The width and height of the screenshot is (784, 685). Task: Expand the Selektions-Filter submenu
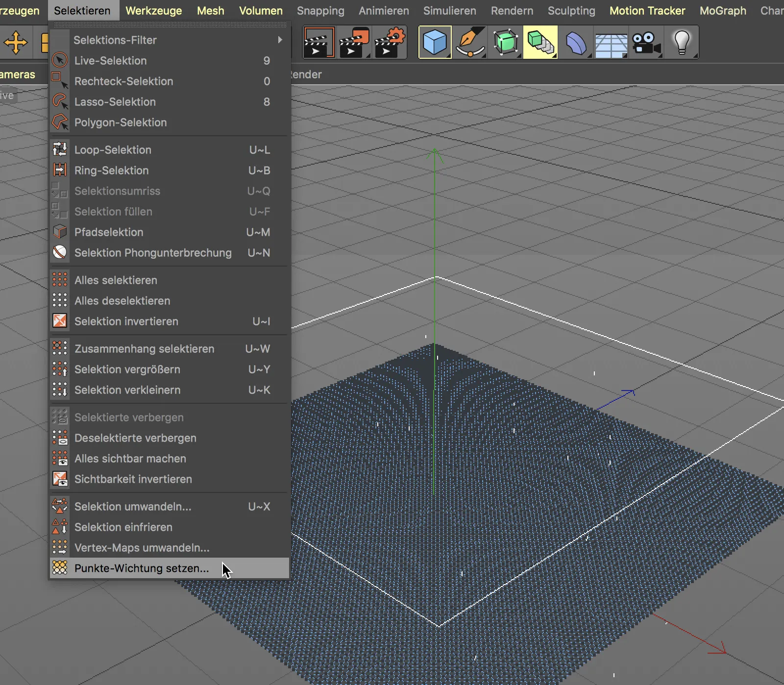click(169, 40)
